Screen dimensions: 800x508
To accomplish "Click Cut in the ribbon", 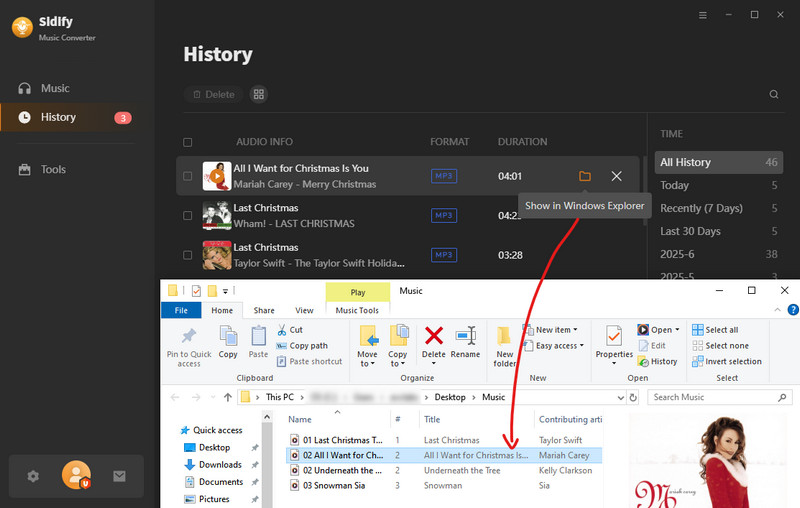I will (290, 330).
